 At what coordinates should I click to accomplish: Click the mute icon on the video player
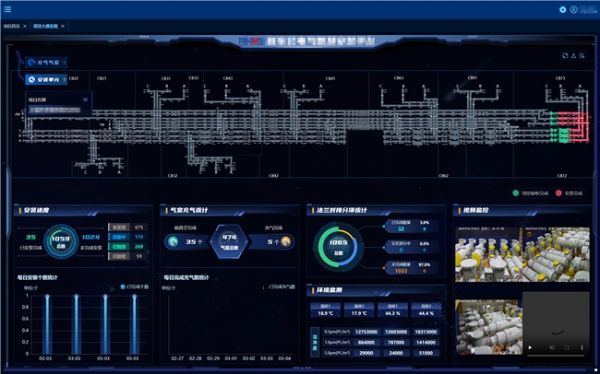[552, 348]
